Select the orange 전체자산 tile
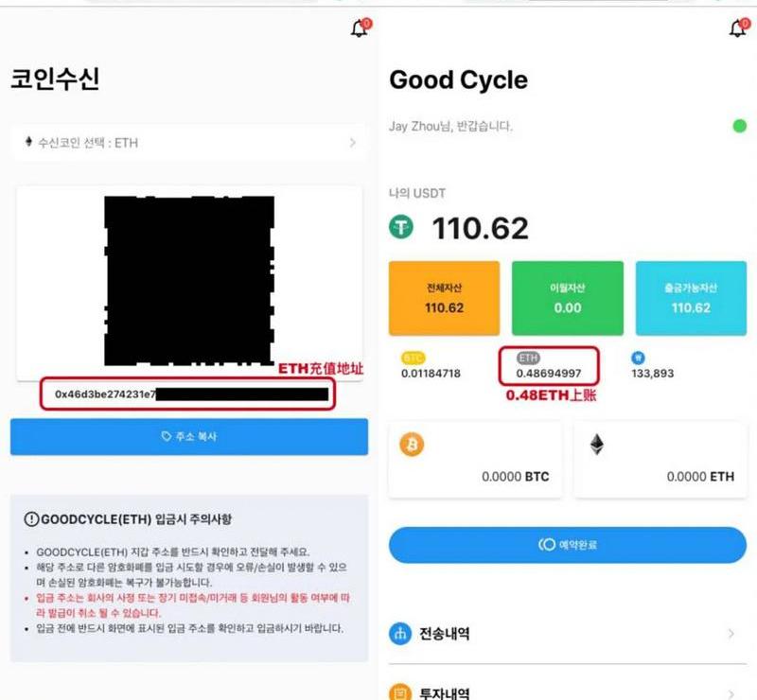 [x=444, y=298]
